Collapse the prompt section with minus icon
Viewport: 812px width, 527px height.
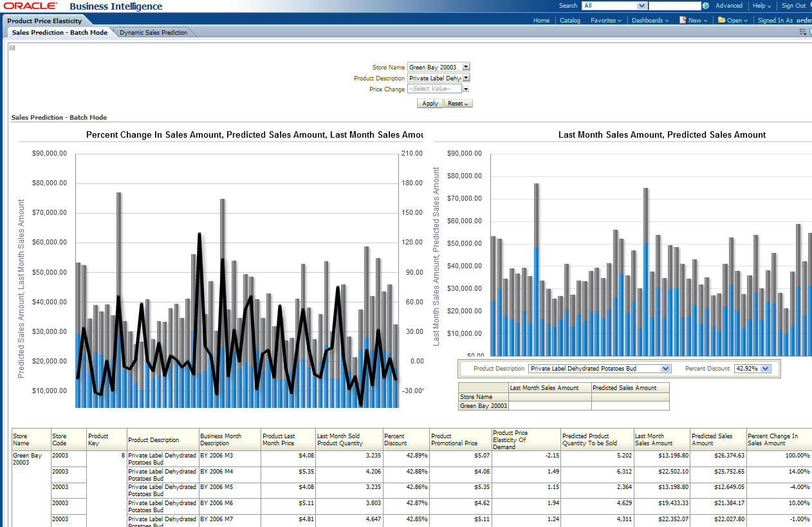pos(12,48)
